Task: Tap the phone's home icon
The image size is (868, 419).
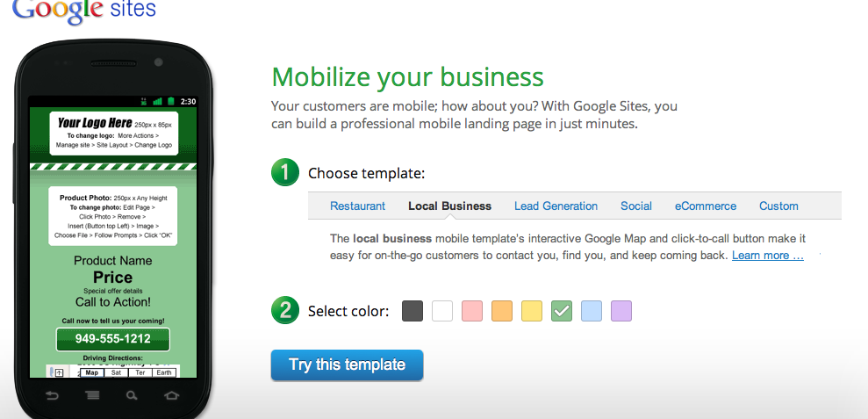Action: pyautogui.click(x=172, y=395)
